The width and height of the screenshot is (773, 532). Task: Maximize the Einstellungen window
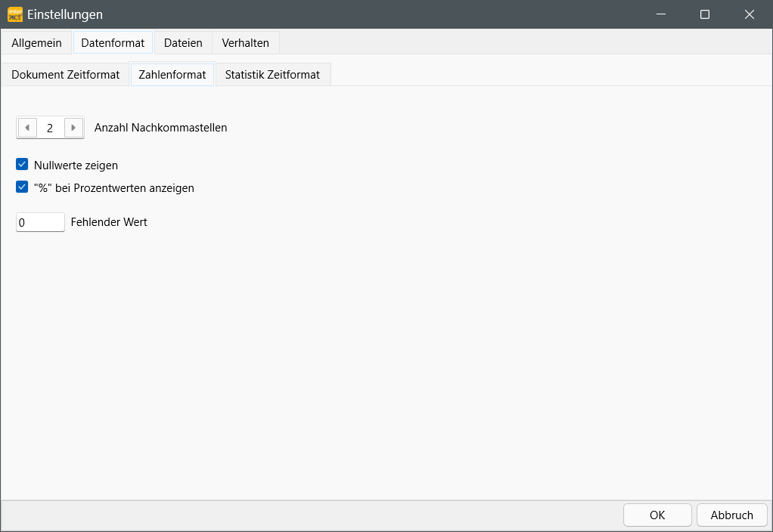[x=705, y=14]
